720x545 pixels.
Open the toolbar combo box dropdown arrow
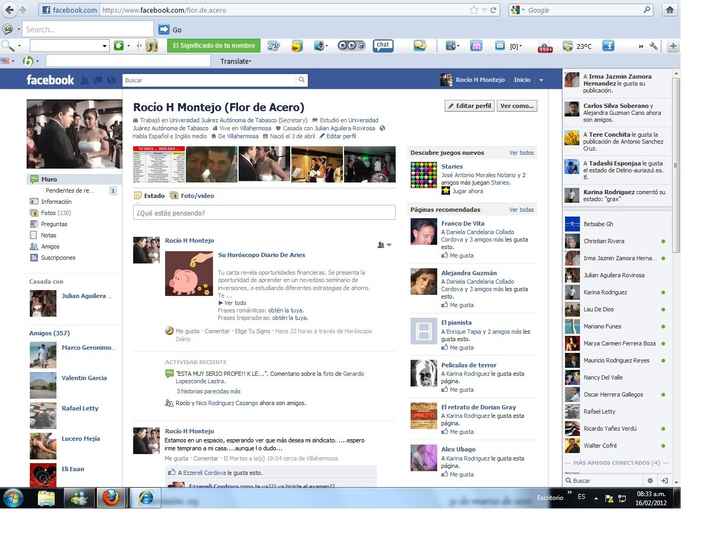pos(105,46)
